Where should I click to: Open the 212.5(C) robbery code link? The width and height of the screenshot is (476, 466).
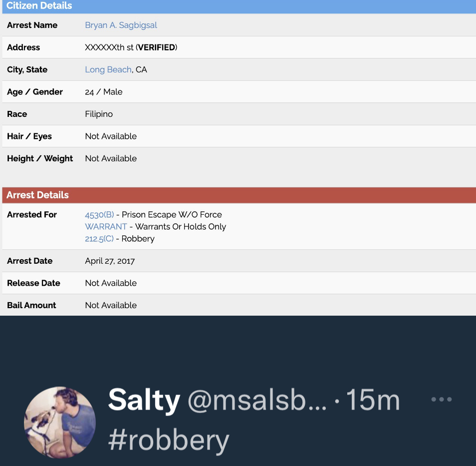(x=99, y=239)
